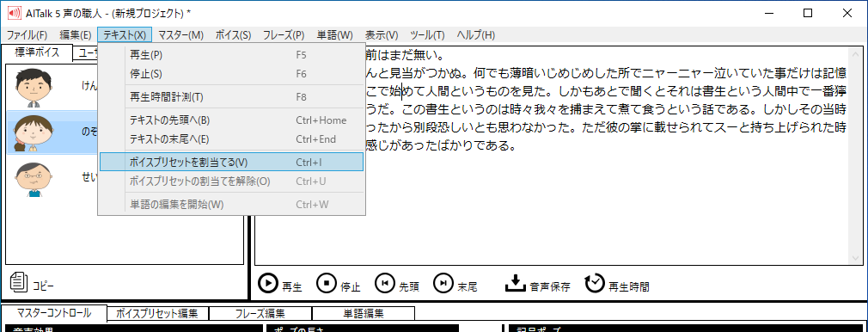
Task: Open the ツール(T) menu
Action: [x=427, y=35]
